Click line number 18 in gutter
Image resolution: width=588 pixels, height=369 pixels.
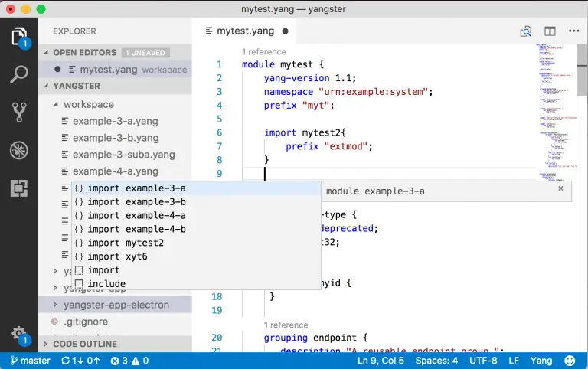(x=217, y=296)
